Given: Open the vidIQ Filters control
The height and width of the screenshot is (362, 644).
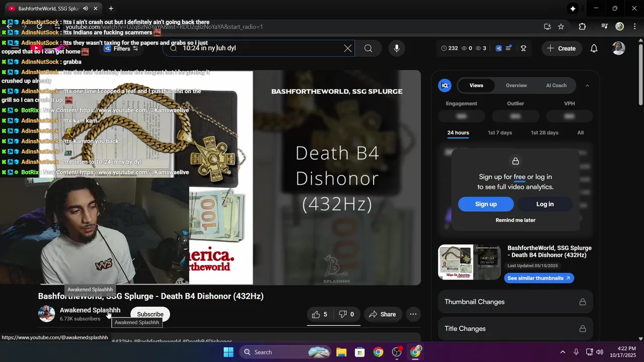Looking at the screenshot, I should [x=121, y=49].
